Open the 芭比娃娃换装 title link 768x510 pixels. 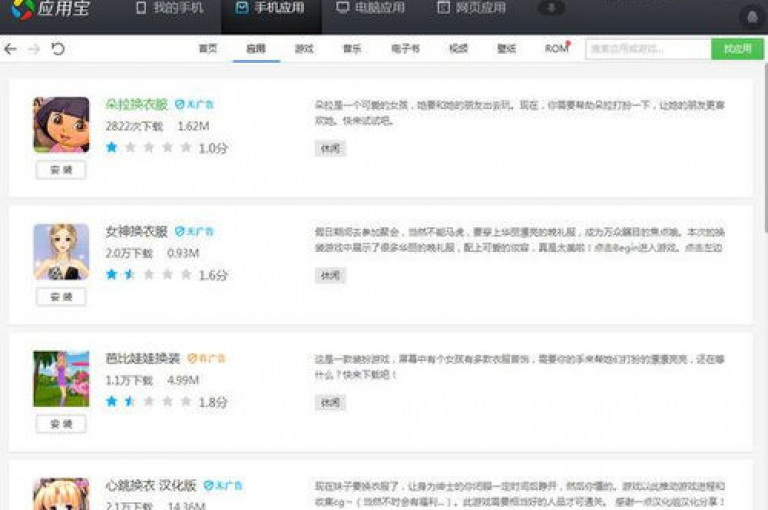click(143, 358)
